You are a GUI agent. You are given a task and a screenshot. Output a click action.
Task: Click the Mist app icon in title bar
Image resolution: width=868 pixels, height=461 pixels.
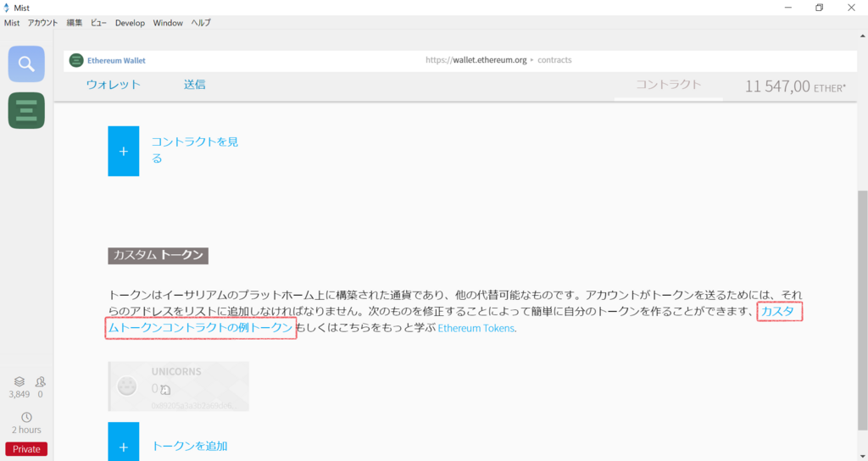tap(7, 8)
